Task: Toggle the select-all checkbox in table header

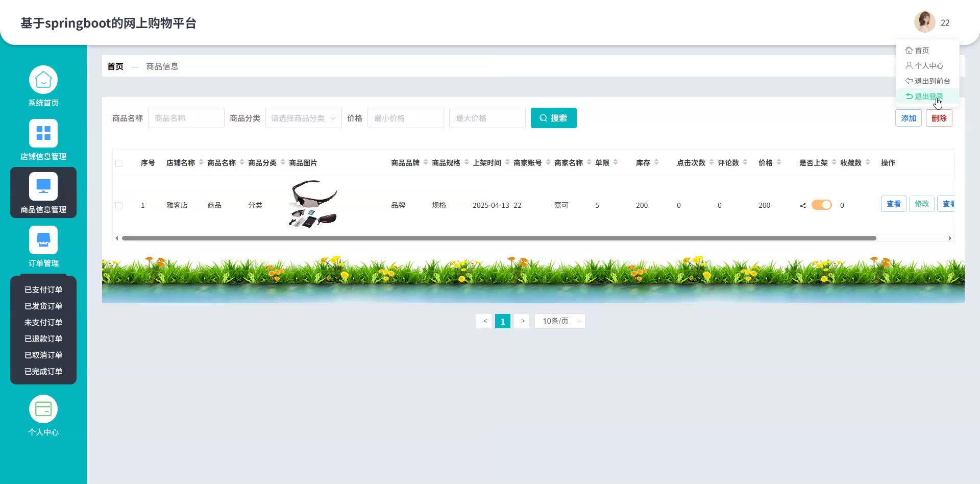Action: pyautogui.click(x=119, y=163)
